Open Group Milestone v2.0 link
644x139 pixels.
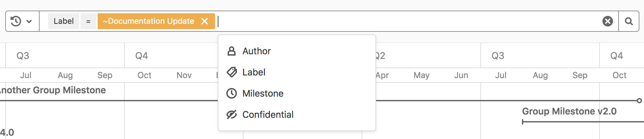(569, 111)
